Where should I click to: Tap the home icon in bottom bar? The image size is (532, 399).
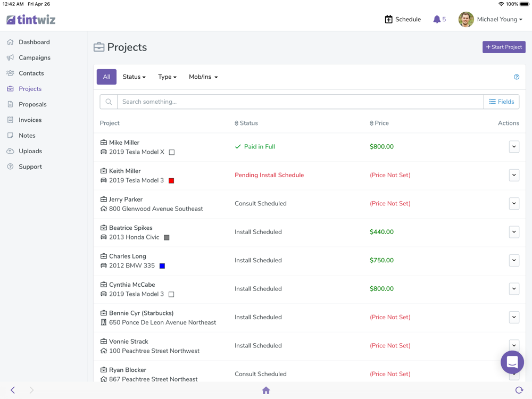[266, 390]
